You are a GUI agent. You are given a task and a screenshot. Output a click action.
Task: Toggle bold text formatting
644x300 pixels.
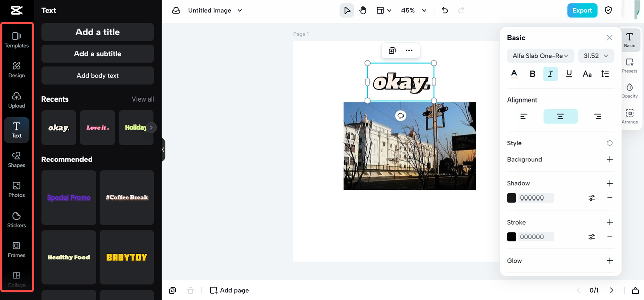point(532,74)
